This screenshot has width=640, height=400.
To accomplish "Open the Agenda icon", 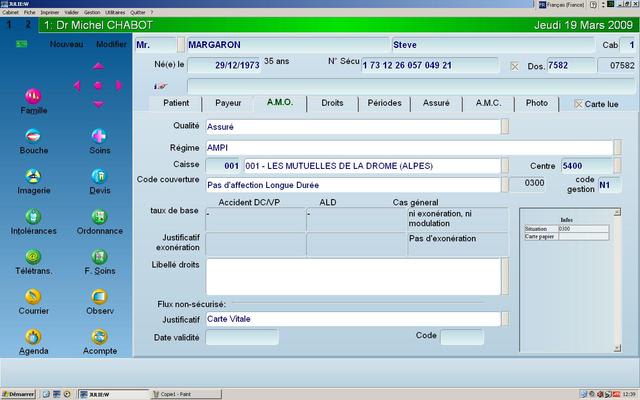I will pyautogui.click(x=33, y=337).
